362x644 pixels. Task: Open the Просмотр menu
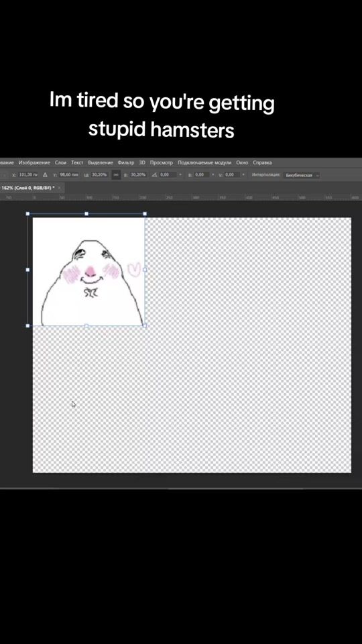(x=162, y=162)
